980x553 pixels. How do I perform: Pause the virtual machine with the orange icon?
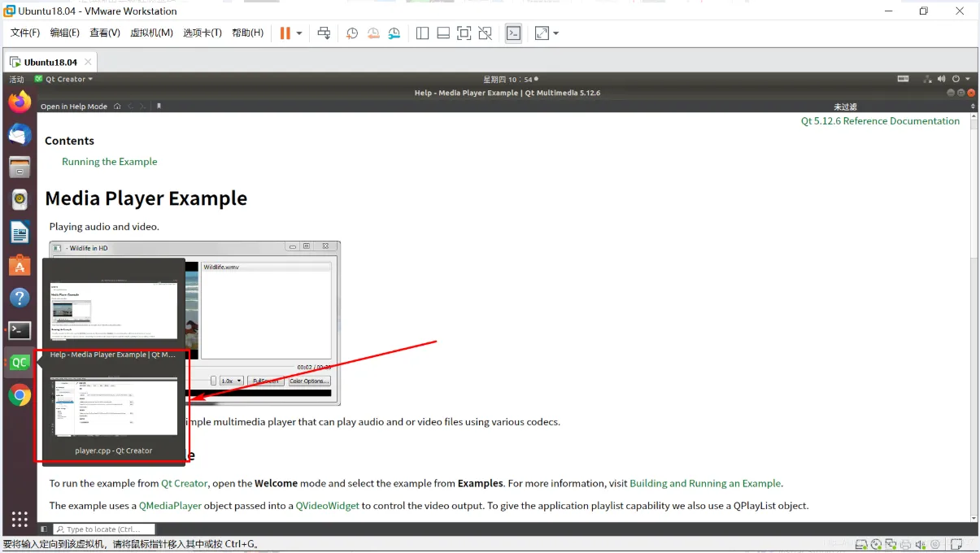(285, 33)
